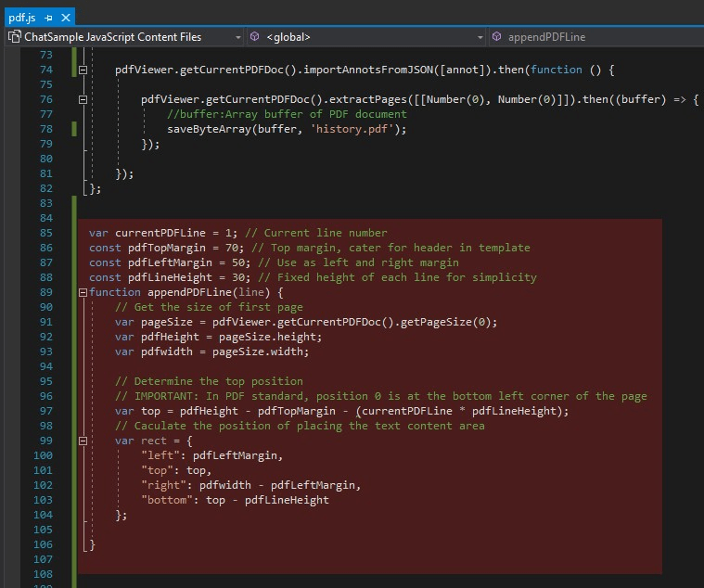Click the project file icon beside ChatSample
This screenshot has height=588, width=704.
pyautogui.click(x=15, y=37)
